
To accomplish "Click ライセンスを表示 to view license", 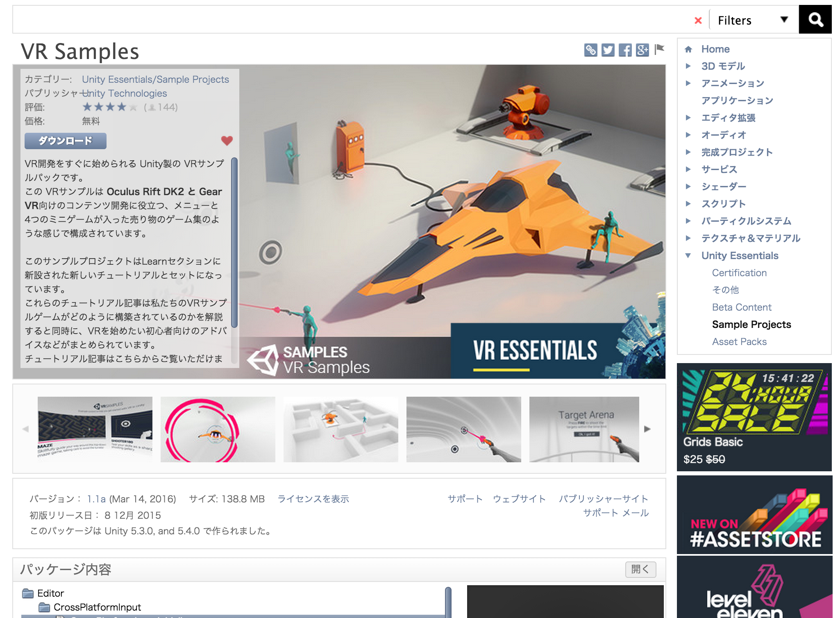I will click(313, 499).
